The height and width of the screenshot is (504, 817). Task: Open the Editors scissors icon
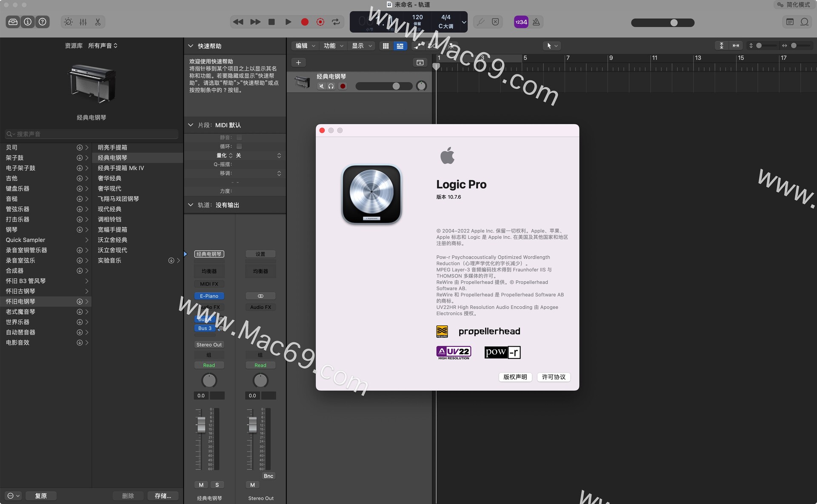98,22
